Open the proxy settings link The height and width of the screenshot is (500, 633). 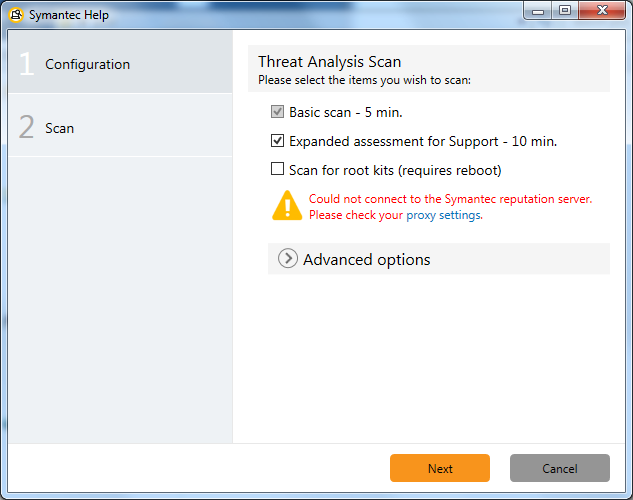point(444,215)
